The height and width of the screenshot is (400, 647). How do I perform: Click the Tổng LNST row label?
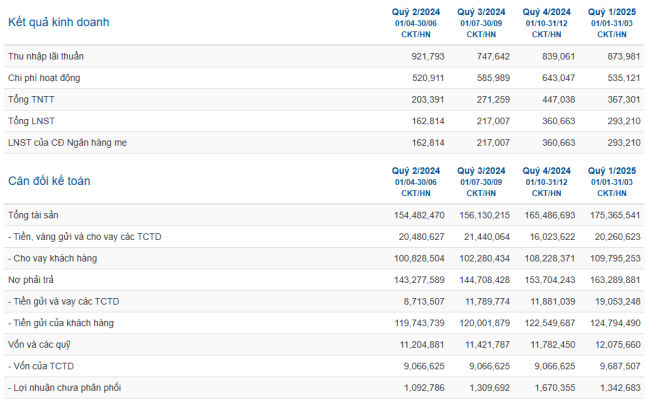31,121
